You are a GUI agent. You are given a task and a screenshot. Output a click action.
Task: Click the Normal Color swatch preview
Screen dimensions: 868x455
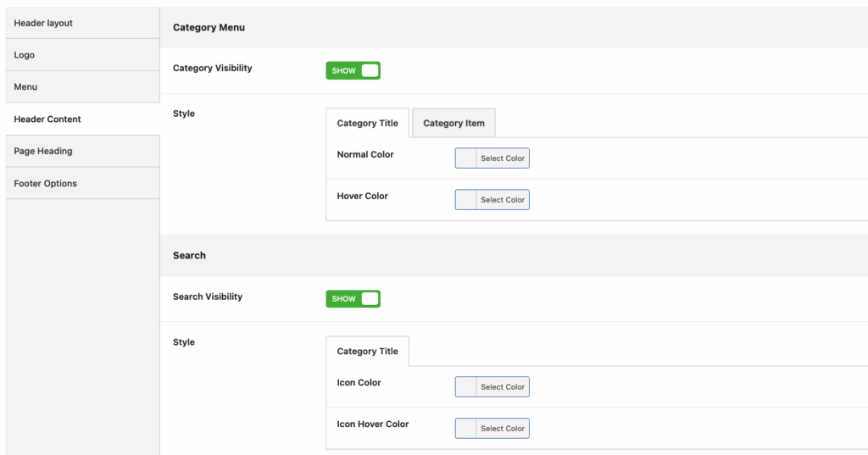coord(466,158)
